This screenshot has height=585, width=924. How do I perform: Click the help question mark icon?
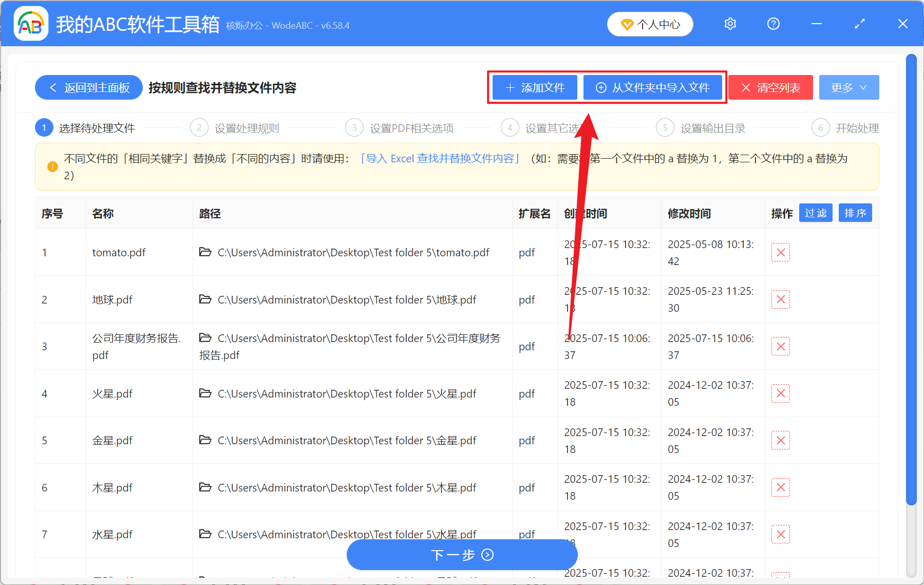coord(773,24)
